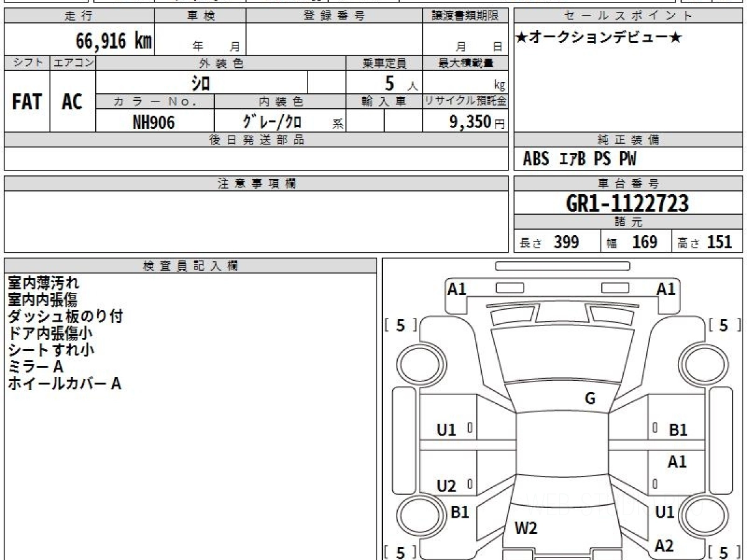This screenshot has height=560, width=747.
Task: Click the G mark on the windshield
Action: point(590,399)
